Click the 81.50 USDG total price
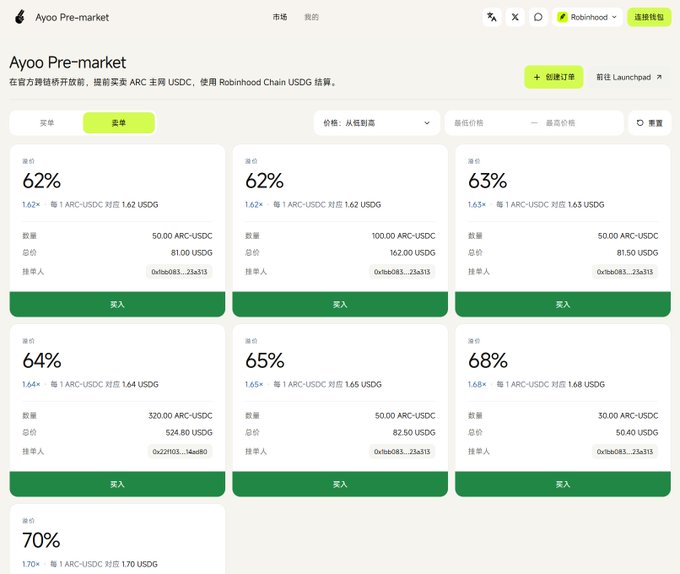The height and width of the screenshot is (574, 680). click(x=637, y=252)
